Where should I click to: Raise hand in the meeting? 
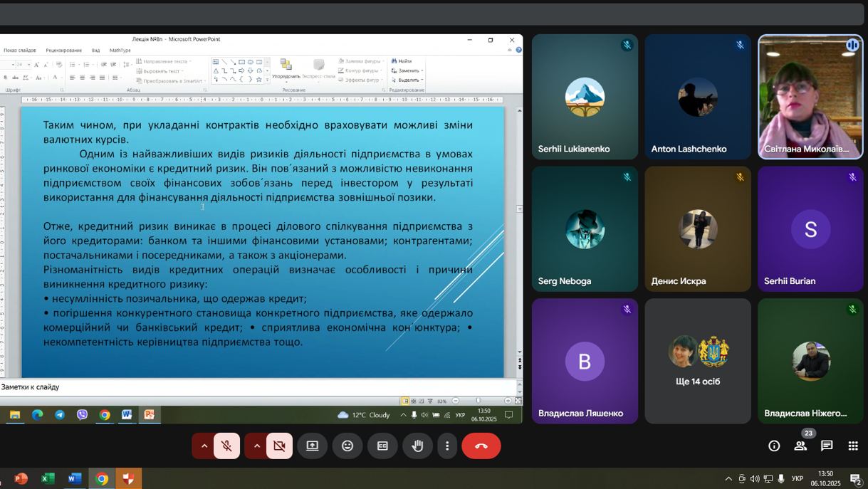[x=418, y=446]
